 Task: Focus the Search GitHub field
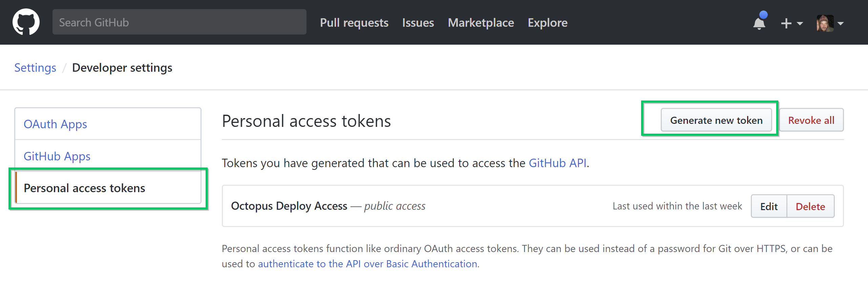(179, 22)
